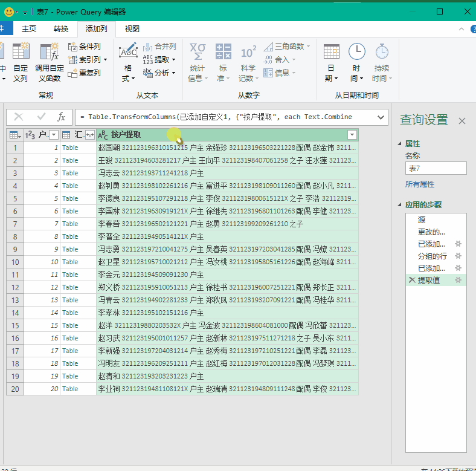
Task: Collapse the 属性 properties section
Action: (399, 144)
